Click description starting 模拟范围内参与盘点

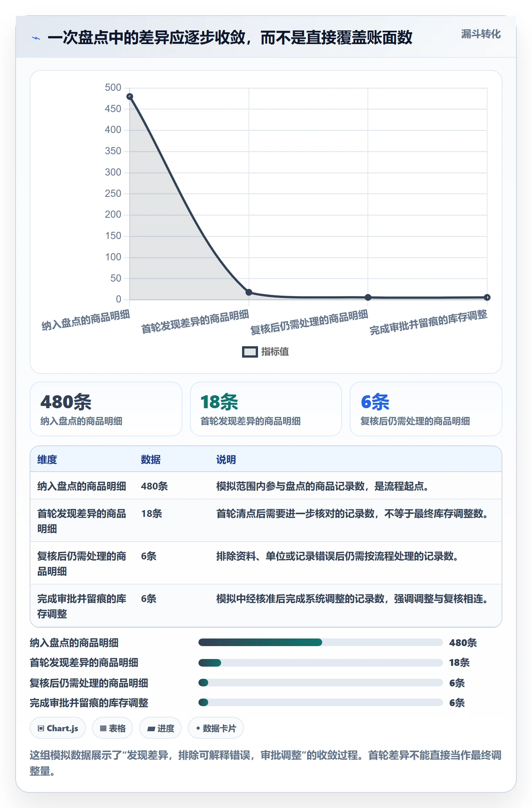coord(323,486)
